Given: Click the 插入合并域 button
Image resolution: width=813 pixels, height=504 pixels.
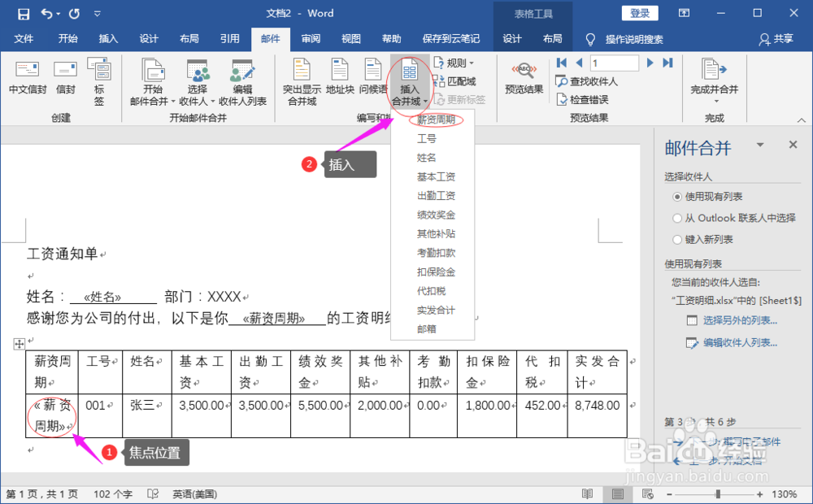Looking at the screenshot, I should 409,82.
